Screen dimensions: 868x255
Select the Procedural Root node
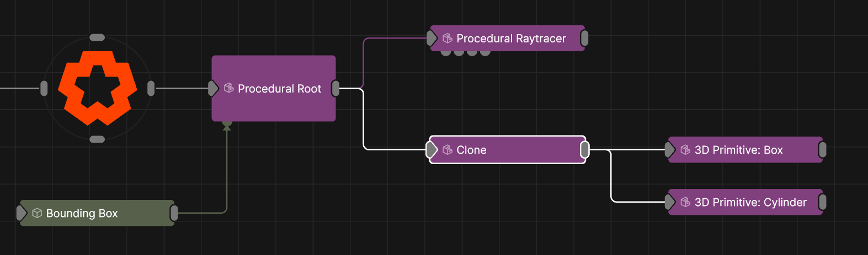pyautogui.click(x=274, y=105)
